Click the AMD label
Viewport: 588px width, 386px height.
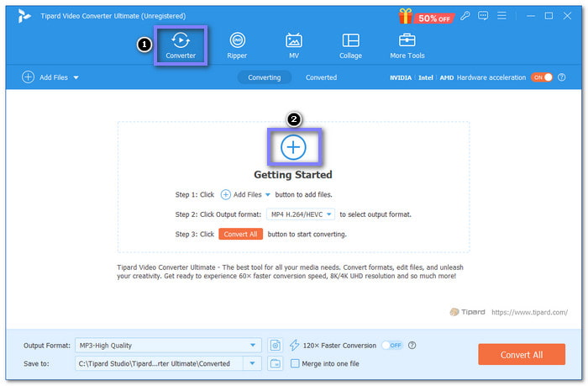[447, 77]
